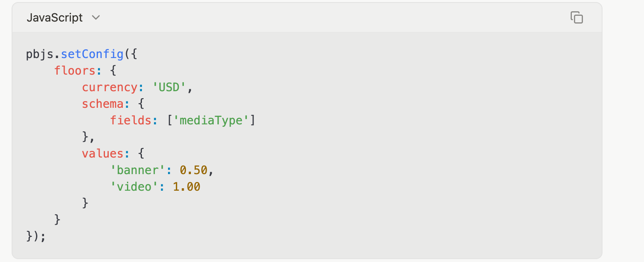Click the fields property key
The image size is (644, 262).
pos(131,121)
